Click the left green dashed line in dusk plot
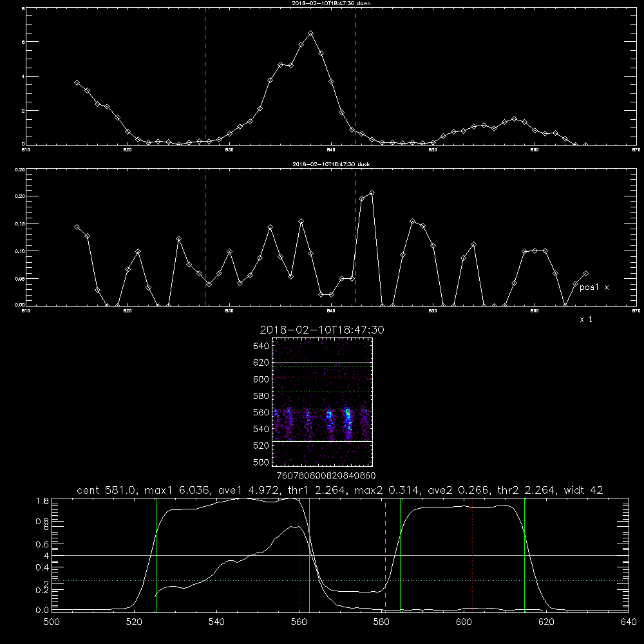 pyautogui.click(x=205, y=237)
